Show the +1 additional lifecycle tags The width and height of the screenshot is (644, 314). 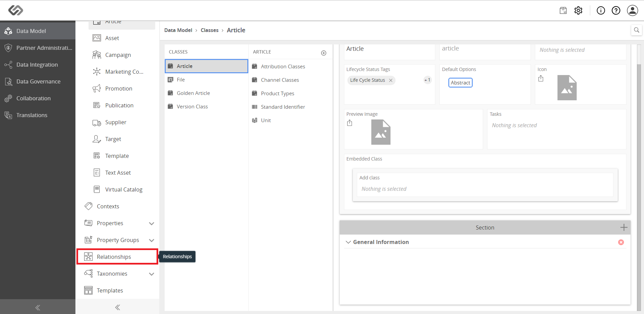click(x=427, y=80)
